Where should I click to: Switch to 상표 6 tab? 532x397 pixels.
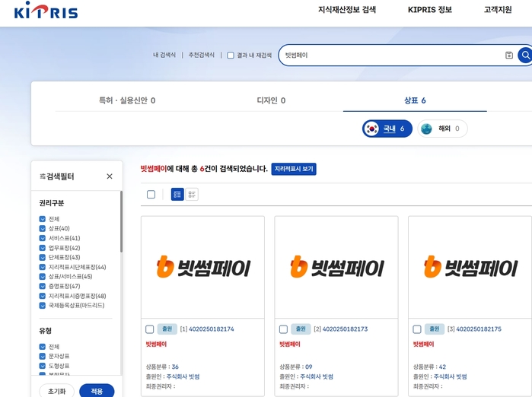tap(415, 100)
